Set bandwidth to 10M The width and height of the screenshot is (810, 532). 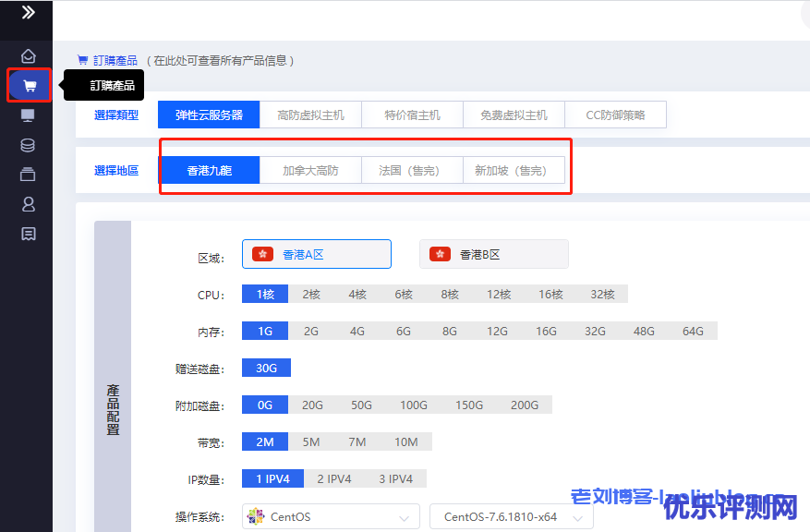pyautogui.click(x=406, y=441)
